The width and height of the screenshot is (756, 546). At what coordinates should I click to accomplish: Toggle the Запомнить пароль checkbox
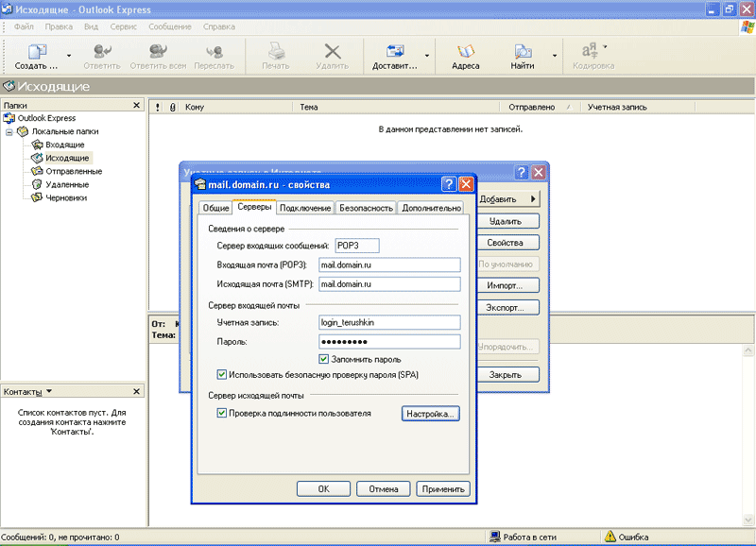[323, 359]
